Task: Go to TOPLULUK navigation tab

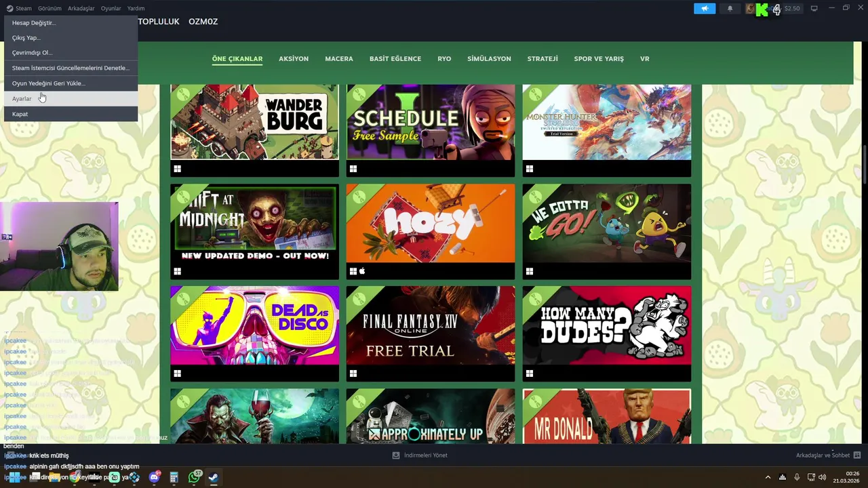Action: tap(159, 22)
